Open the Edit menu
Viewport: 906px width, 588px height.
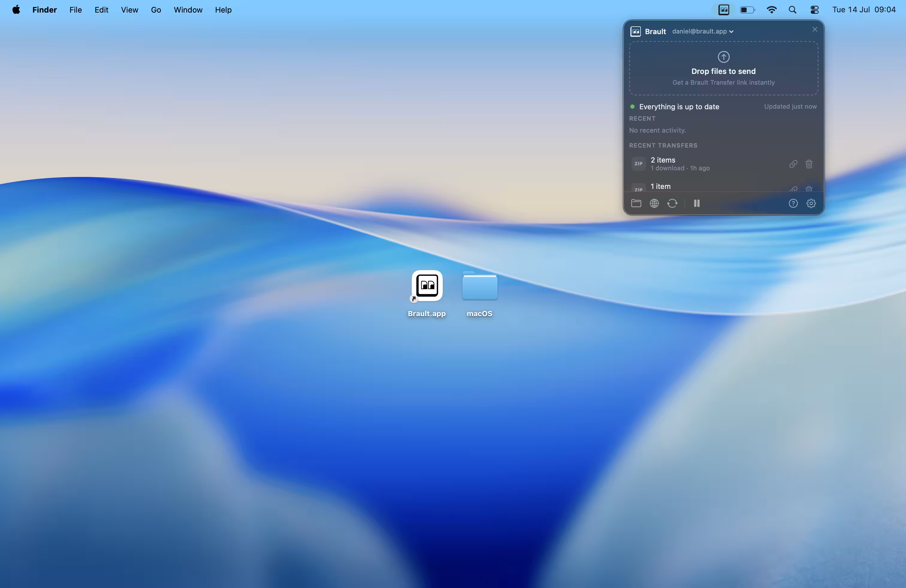click(x=101, y=10)
